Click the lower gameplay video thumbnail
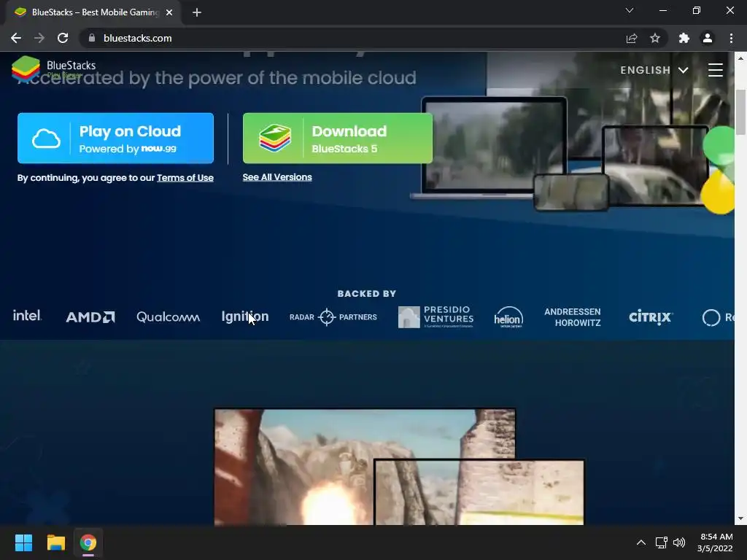 479,492
